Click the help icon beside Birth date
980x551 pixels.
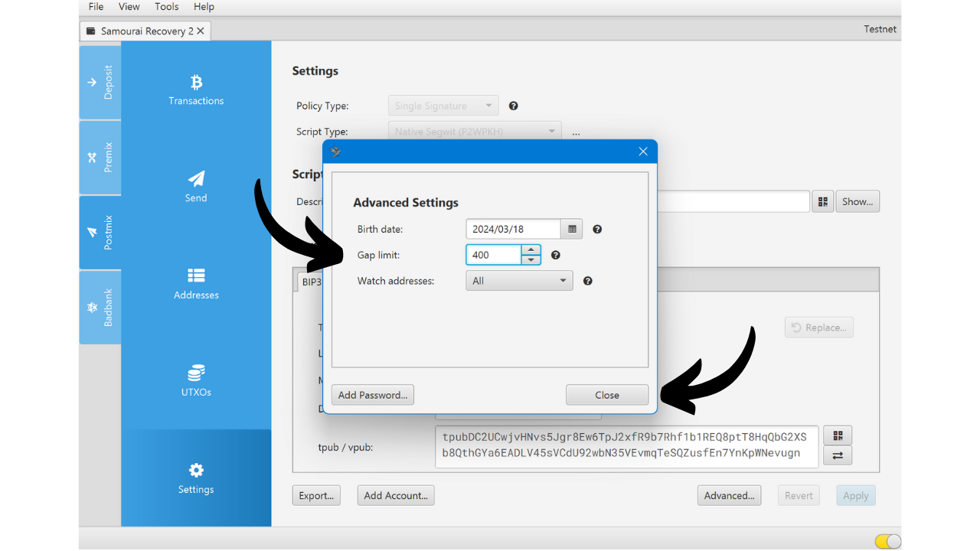597,229
